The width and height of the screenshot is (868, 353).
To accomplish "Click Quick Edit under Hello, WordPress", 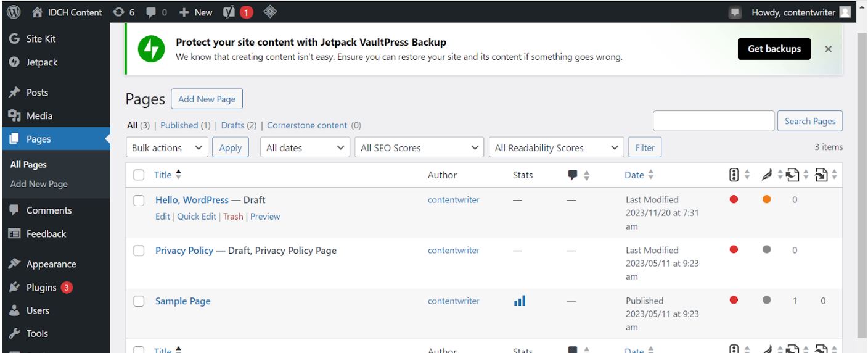I will [197, 217].
